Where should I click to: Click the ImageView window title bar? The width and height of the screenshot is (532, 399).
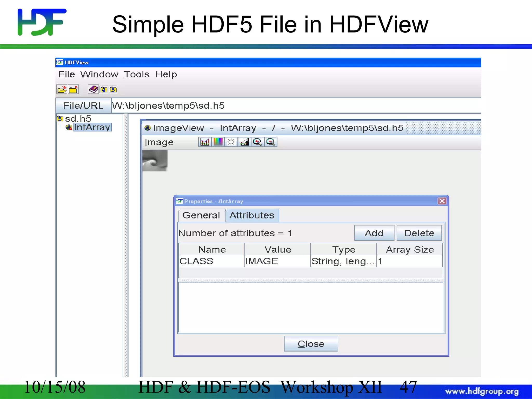(311, 128)
